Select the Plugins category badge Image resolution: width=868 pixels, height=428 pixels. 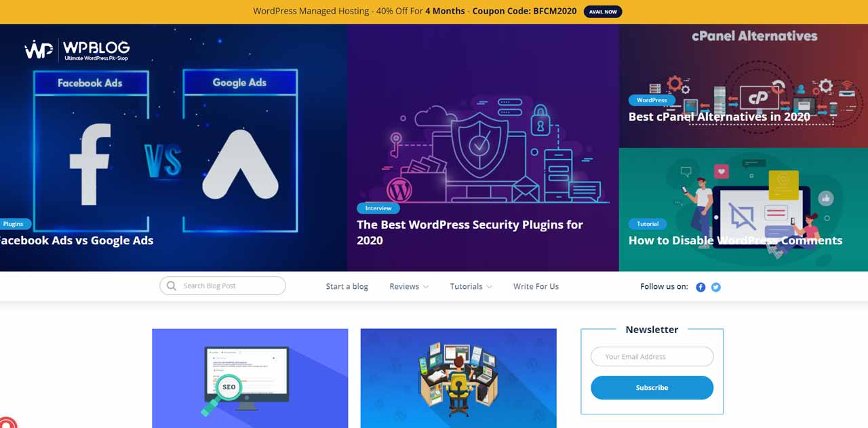[13, 224]
